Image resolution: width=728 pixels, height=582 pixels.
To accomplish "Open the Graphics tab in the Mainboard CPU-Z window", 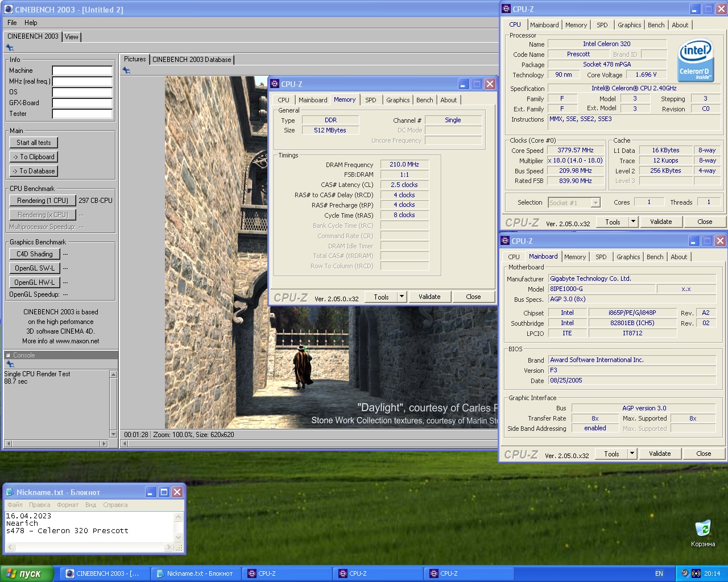I will click(x=628, y=257).
